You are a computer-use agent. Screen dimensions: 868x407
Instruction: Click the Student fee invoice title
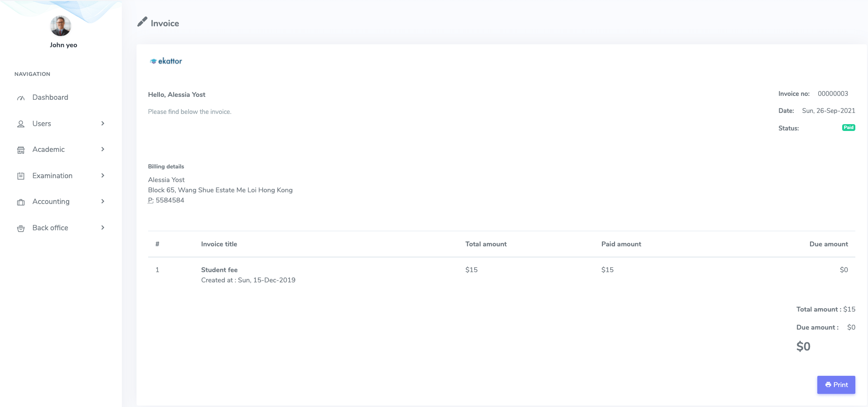[x=219, y=270]
